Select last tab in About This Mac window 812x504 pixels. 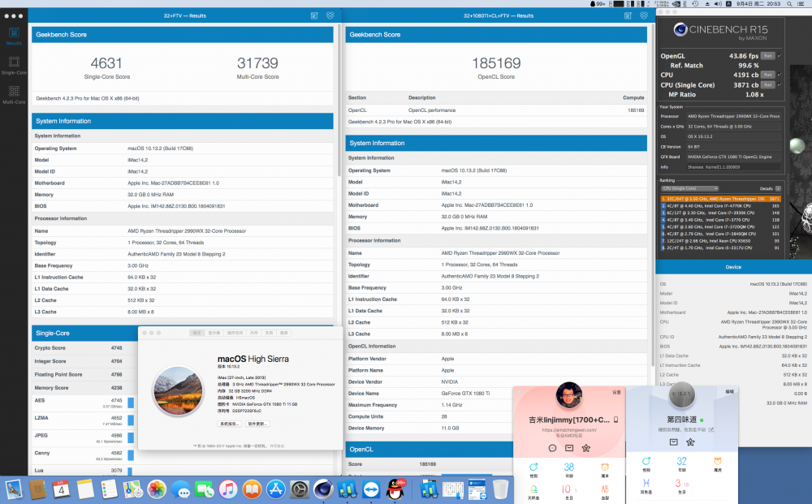tap(283, 333)
